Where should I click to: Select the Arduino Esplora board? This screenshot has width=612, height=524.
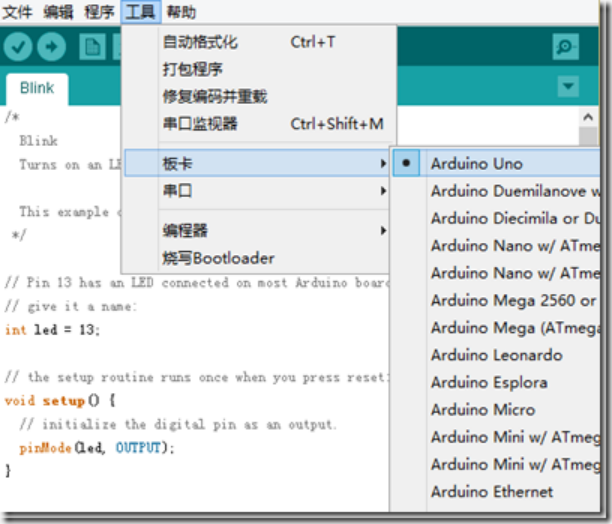coord(496,382)
